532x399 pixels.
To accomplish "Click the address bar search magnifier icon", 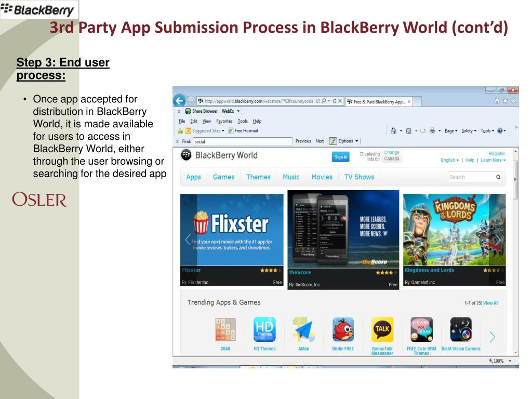I will tap(324, 101).
